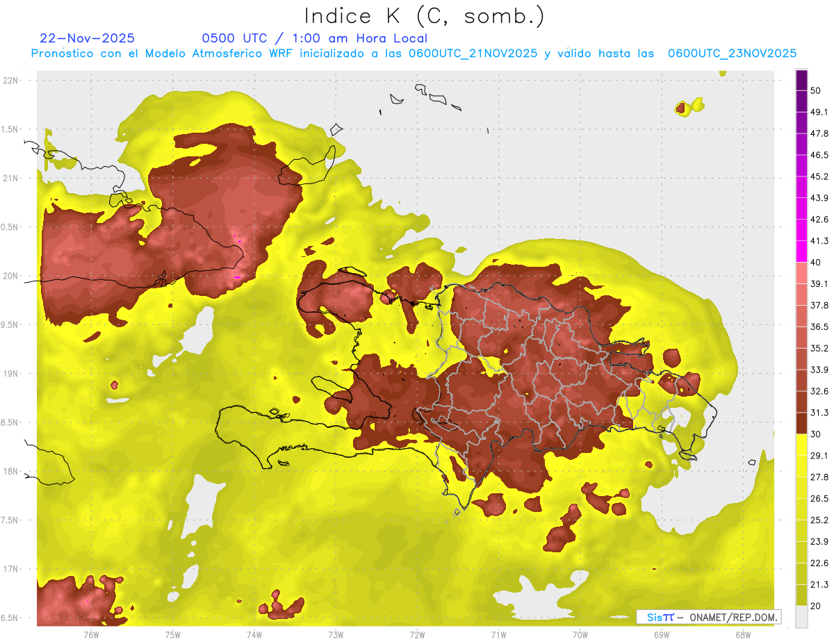The height and width of the screenshot is (644, 834).
Task: Click the "19N" latitude label
Action: point(11,374)
